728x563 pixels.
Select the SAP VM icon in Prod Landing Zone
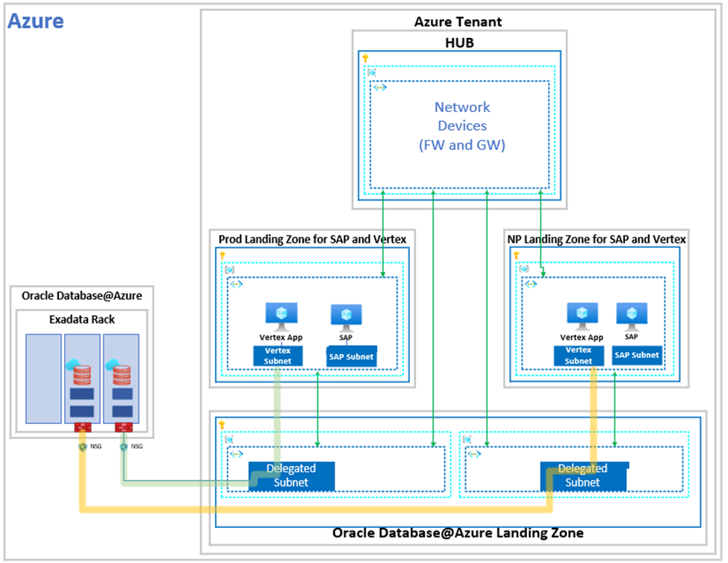point(346,318)
